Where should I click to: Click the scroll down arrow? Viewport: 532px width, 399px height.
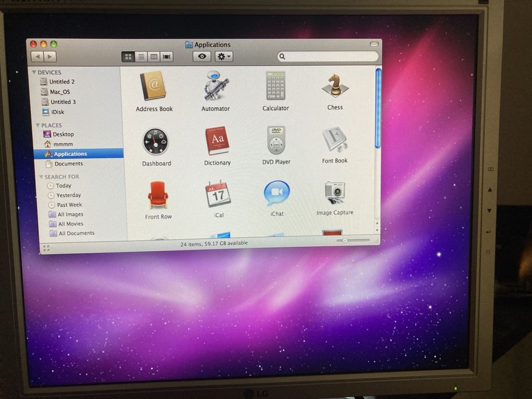[x=377, y=230]
